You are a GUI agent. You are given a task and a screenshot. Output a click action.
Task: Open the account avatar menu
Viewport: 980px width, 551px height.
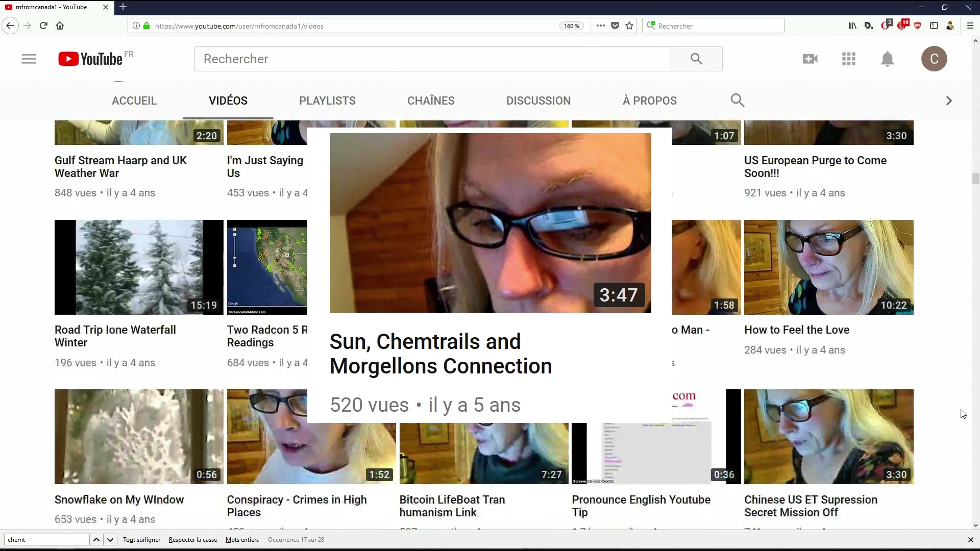coord(934,59)
